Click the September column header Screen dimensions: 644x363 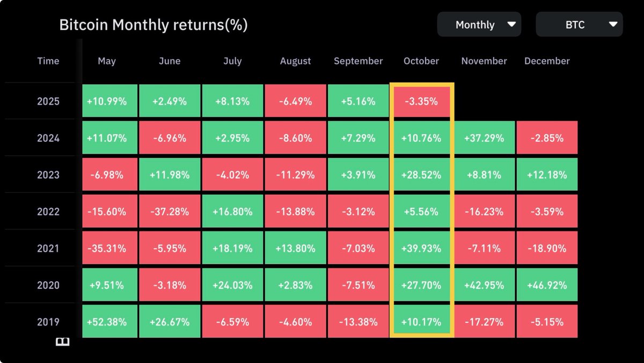click(358, 61)
